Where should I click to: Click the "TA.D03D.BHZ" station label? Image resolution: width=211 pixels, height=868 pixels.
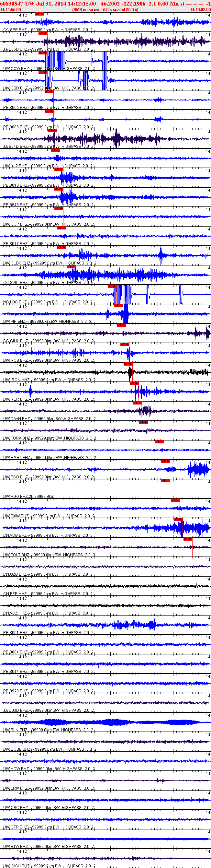tap(16, 710)
